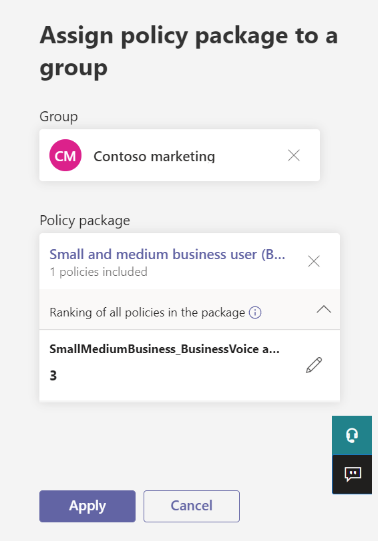Click the CM group avatar

(65, 155)
